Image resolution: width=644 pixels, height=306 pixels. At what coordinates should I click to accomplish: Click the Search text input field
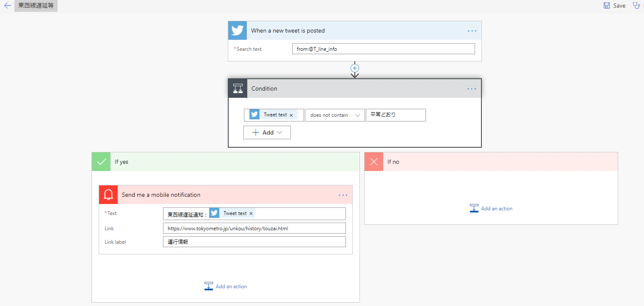(384, 49)
